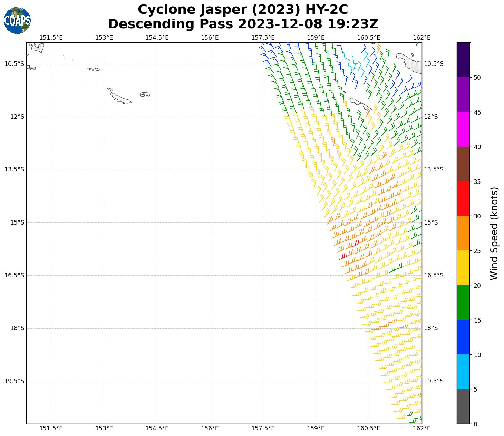This screenshot has width=504, height=436.
Task: Click the 18°S label on the right axis
Action: click(x=431, y=328)
